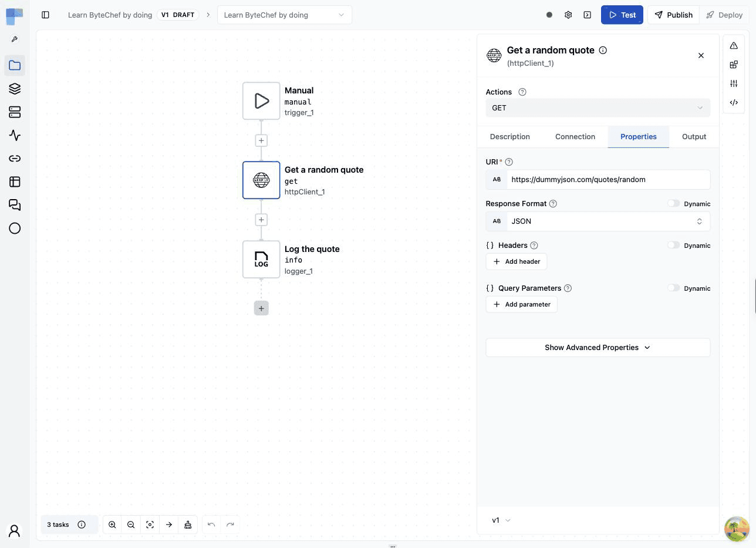Click the Publish button
Image resolution: width=756 pixels, height=548 pixels.
[673, 15]
